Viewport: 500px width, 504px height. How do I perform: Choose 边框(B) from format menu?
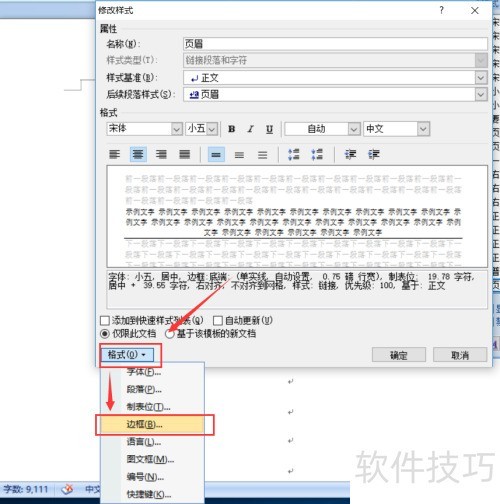pyautogui.click(x=152, y=424)
